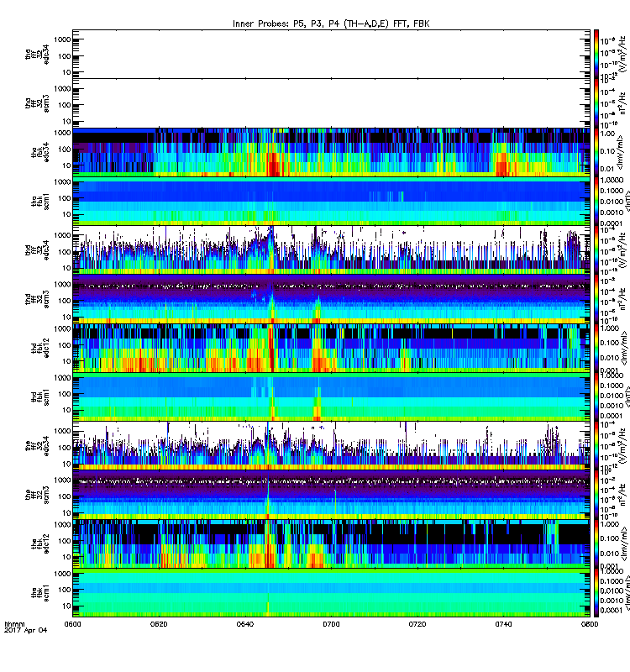Viewport: 630px width, 672px height.
Task: Click inside the tha fbk scm1 spectrogram
Action: pyautogui.click(x=331, y=201)
